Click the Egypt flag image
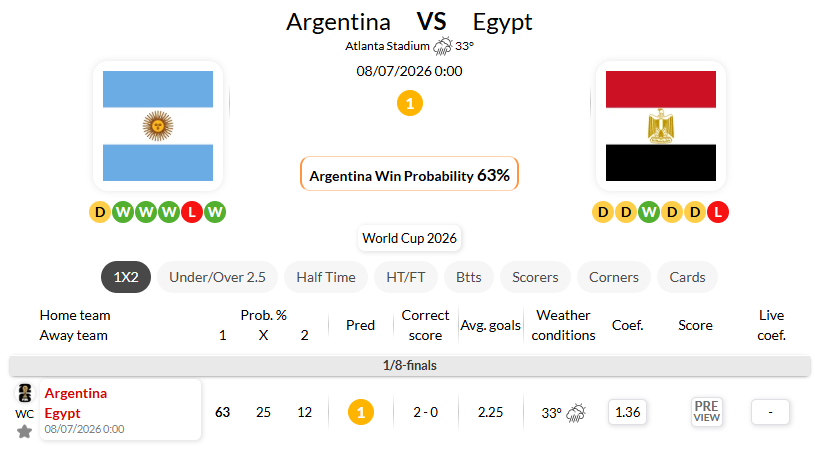Image resolution: width=815 pixels, height=453 pixels. click(x=661, y=126)
